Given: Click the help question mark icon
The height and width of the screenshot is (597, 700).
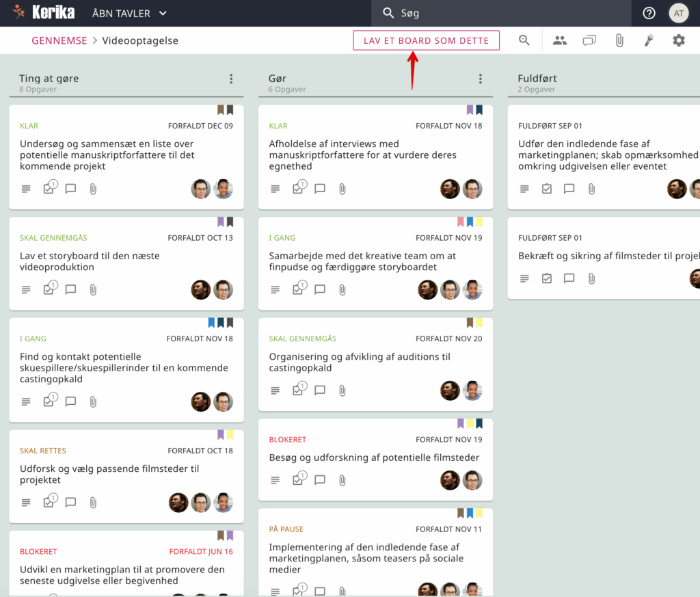Looking at the screenshot, I should 649,13.
